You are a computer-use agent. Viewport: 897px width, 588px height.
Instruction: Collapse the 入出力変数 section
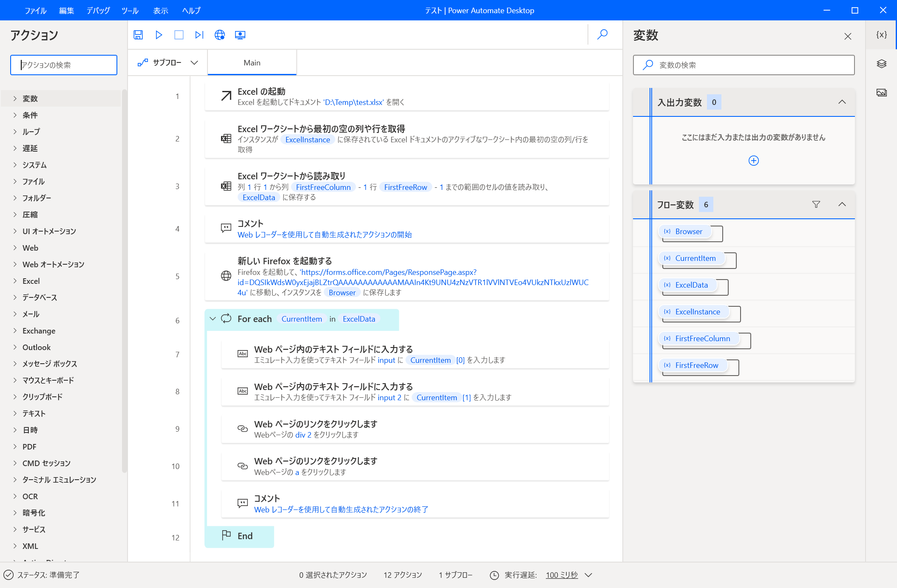click(x=842, y=102)
